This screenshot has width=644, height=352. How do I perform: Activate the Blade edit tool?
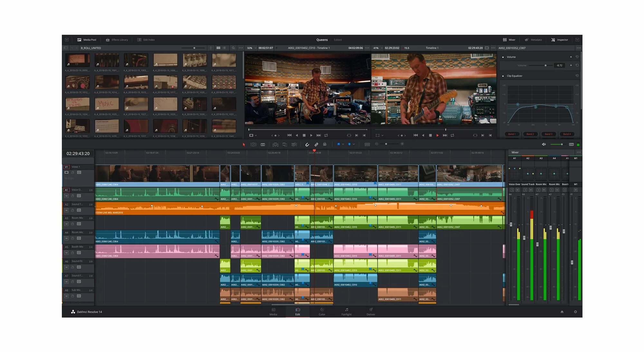pyautogui.click(x=263, y=144)
